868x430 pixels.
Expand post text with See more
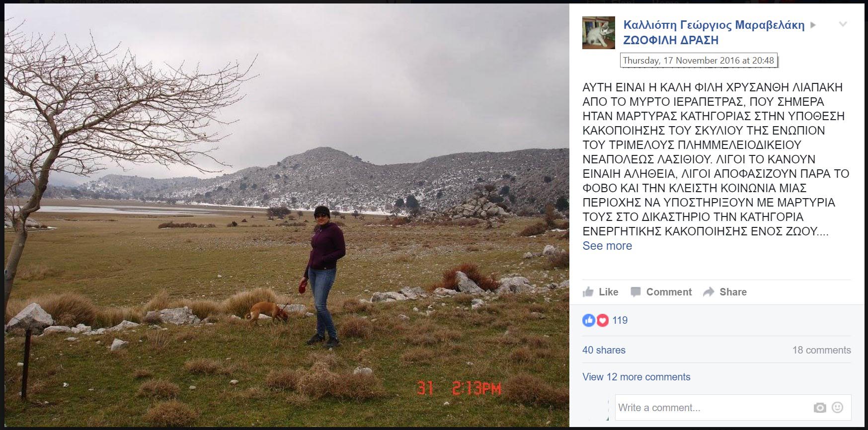607,246
